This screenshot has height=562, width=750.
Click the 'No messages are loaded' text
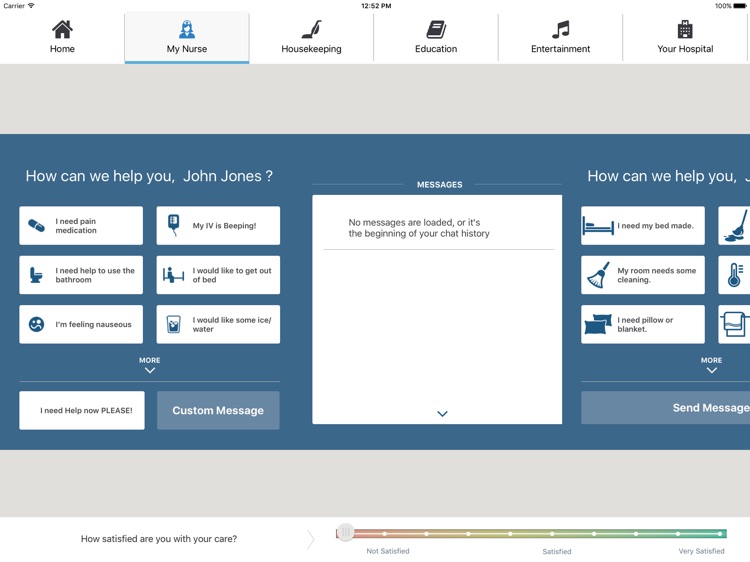pyautogui.click(x=419, y=228)
